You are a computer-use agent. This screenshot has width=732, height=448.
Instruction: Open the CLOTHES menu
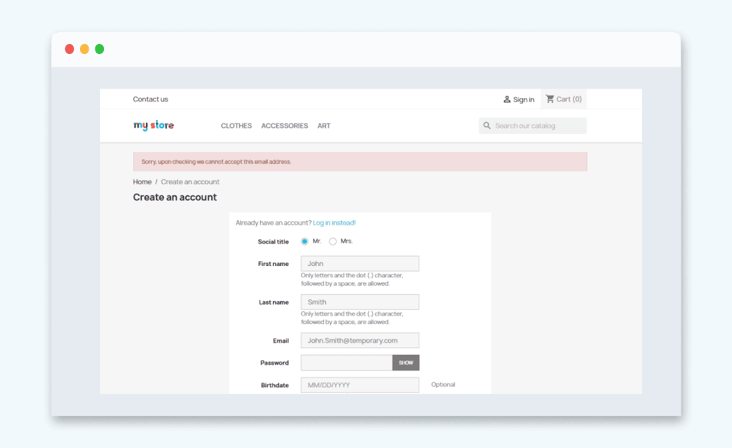pos(236,126)
